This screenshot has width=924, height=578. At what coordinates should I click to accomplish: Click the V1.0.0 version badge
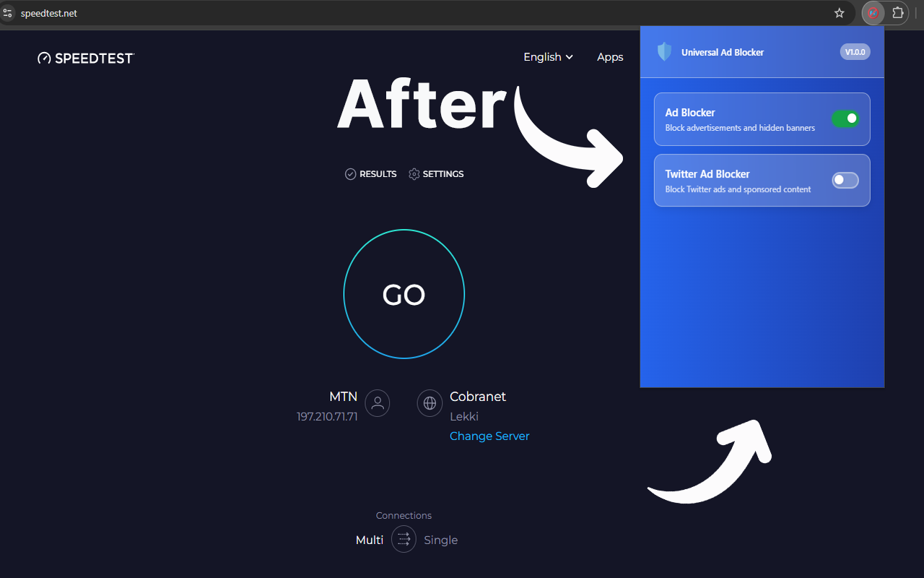click(855, 52)
